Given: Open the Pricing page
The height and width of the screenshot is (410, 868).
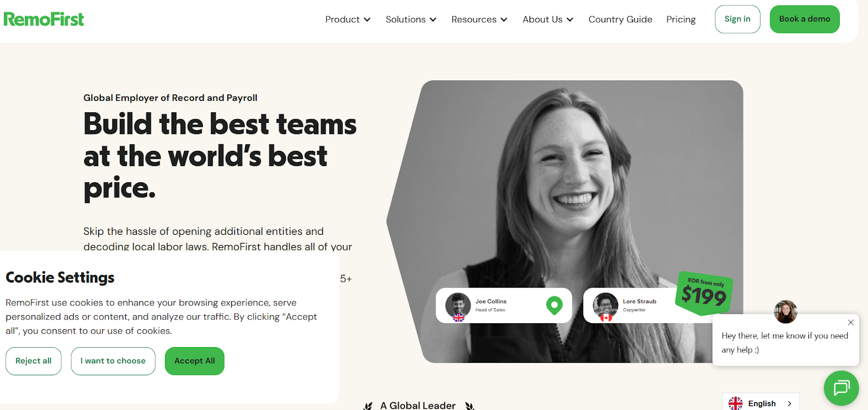Looking at the screenshot, I should [681, 20].
